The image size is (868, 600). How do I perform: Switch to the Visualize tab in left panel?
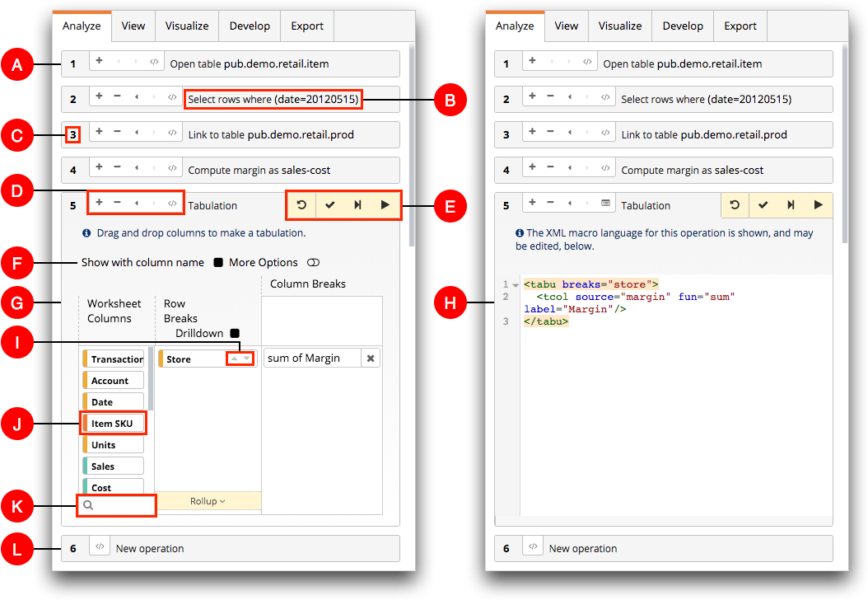pyautogui.click(x=187, y=26)
